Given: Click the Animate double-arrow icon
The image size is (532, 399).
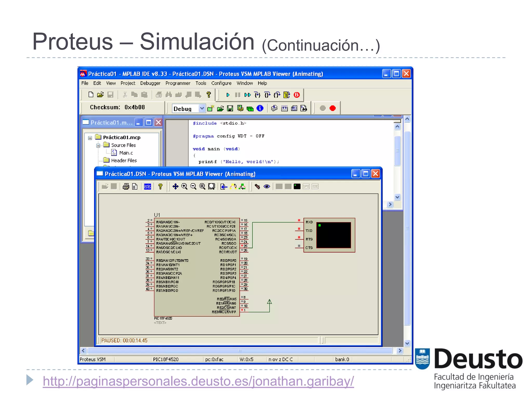Looking at the screenshot, I should pos(248,95).
